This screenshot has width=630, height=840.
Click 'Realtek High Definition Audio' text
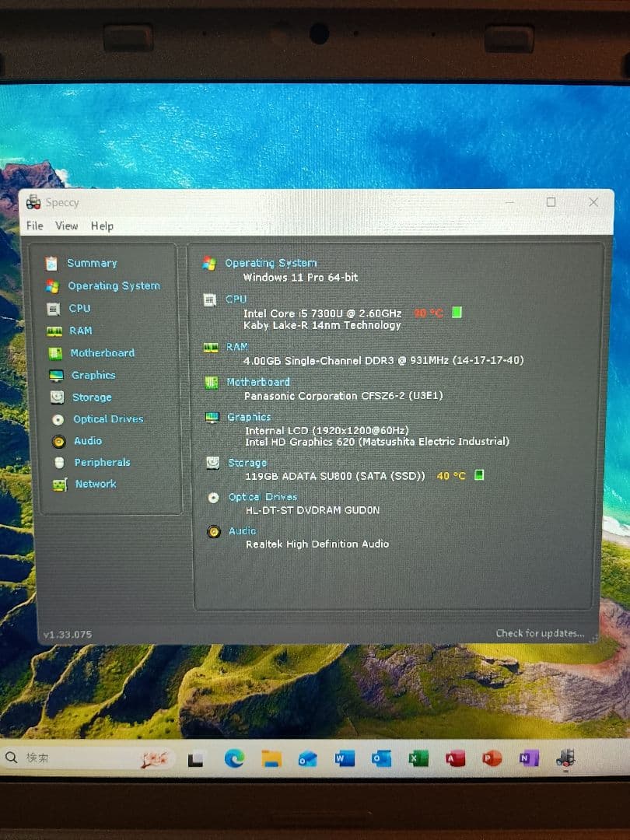point(317,544)
